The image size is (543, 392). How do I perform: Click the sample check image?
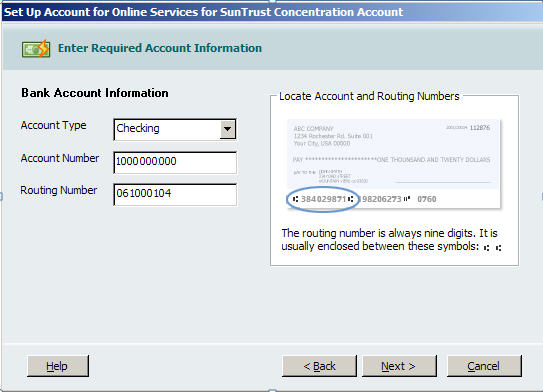pos(394,164)
